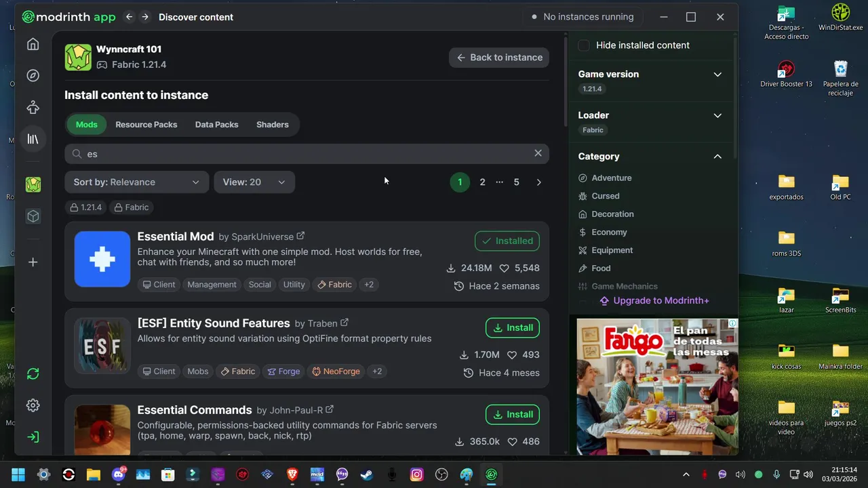Open the Sort by Relevance dropdown
This screenshot has height=488, width=868.
(136, 182)
